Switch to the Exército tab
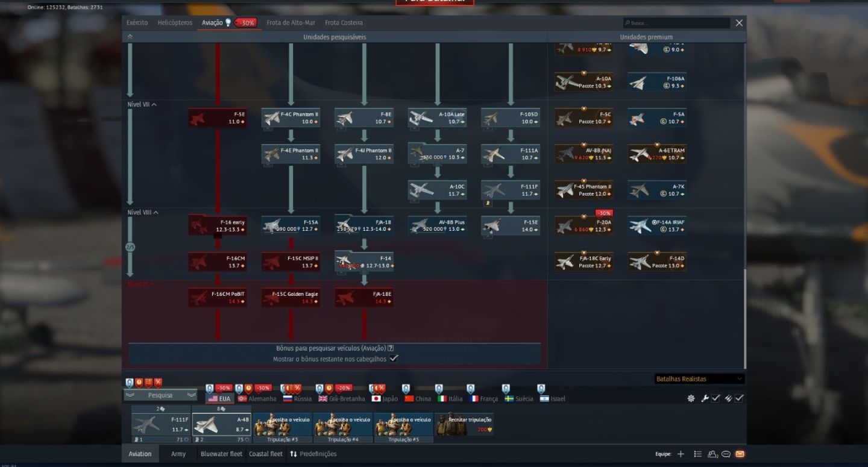868x467 pixels. (x=137, y=23)
